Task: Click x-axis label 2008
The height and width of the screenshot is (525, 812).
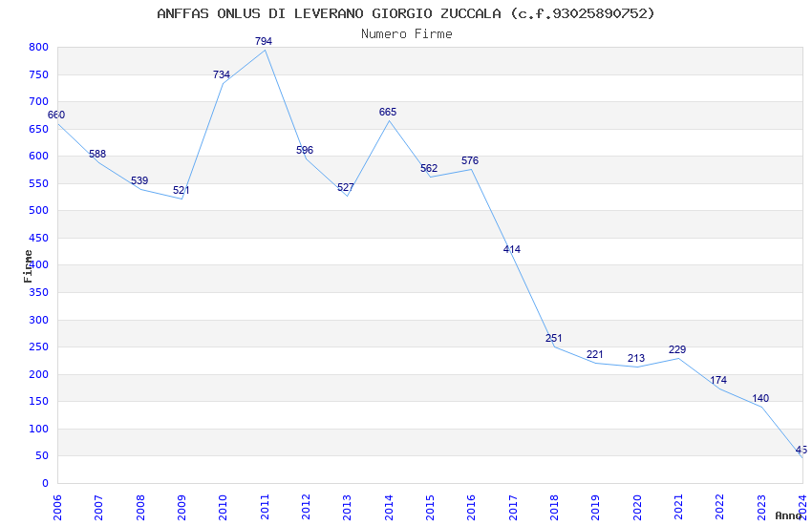Action: tap(139, 507)
